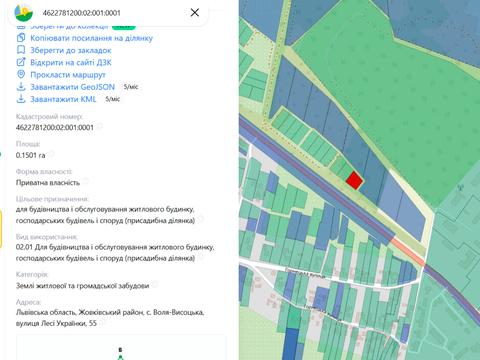
Task: Click the 02.01 Для будівництва usage type text
Action: tap(115, 252)
